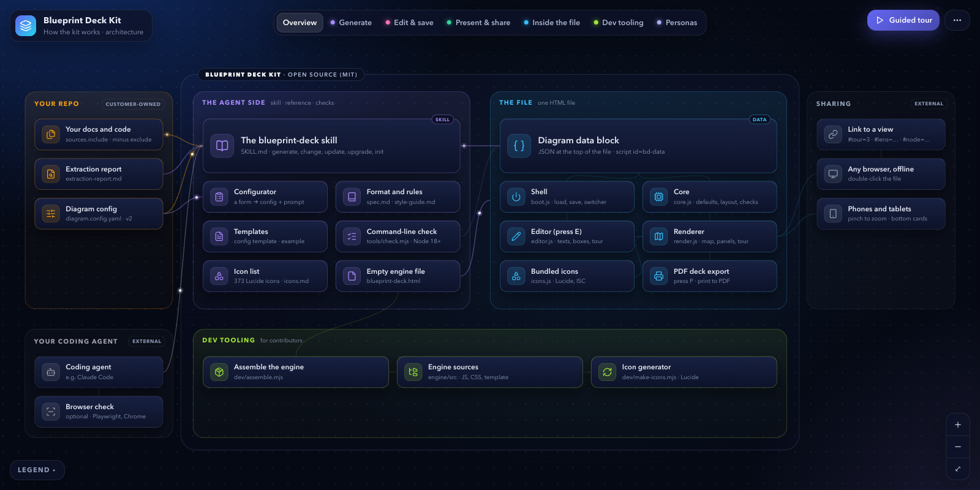980x490 pixels.
Task: Click the fit-to-screen expand button
Action: [958, 469]
